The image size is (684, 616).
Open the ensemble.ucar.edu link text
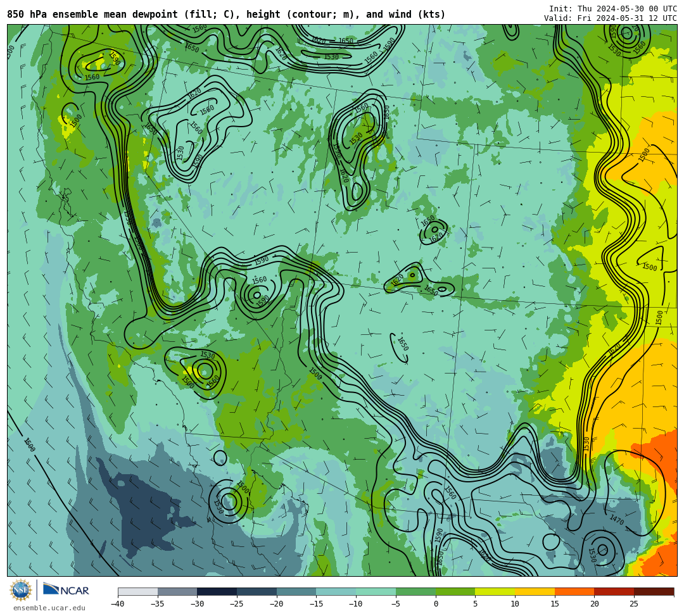(49, 608)
